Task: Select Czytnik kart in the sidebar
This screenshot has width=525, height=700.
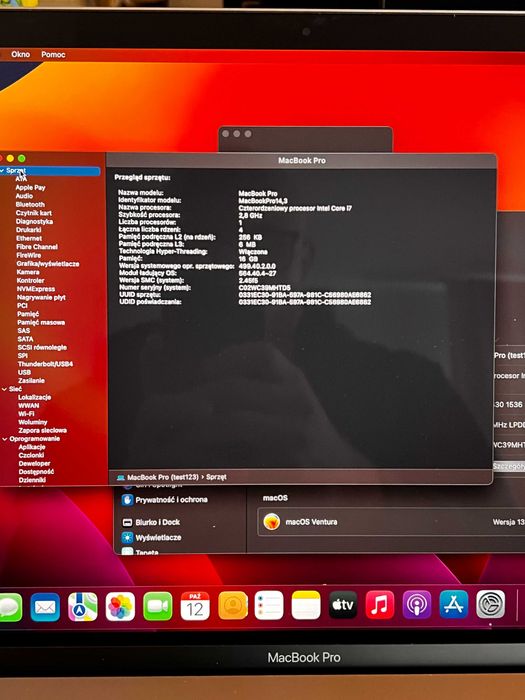Action: (x=33, y=213)
